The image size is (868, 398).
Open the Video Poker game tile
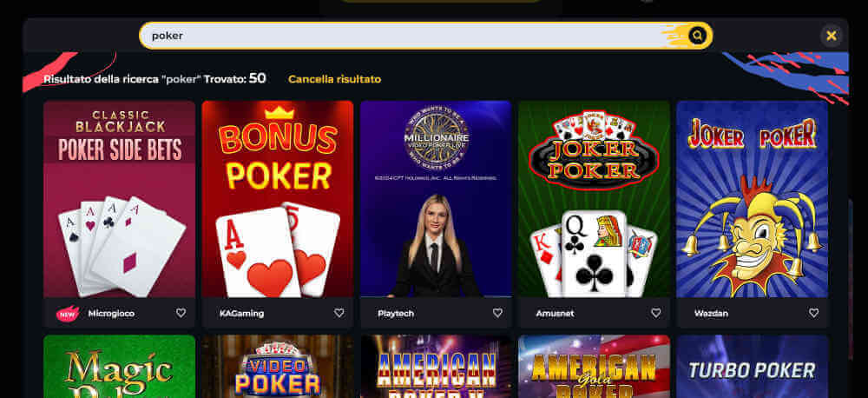(278, 367)
